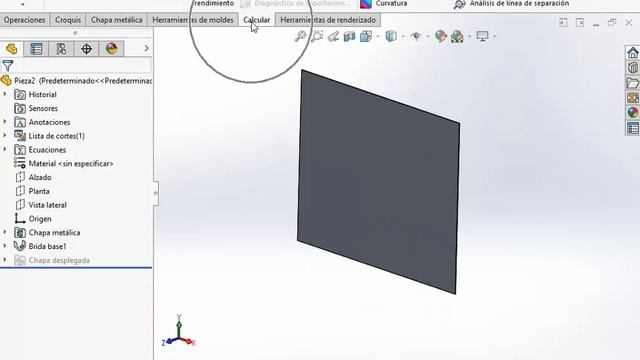
Task: Open the DisplayManager color ball tab
Action: (x=111, y=49)
